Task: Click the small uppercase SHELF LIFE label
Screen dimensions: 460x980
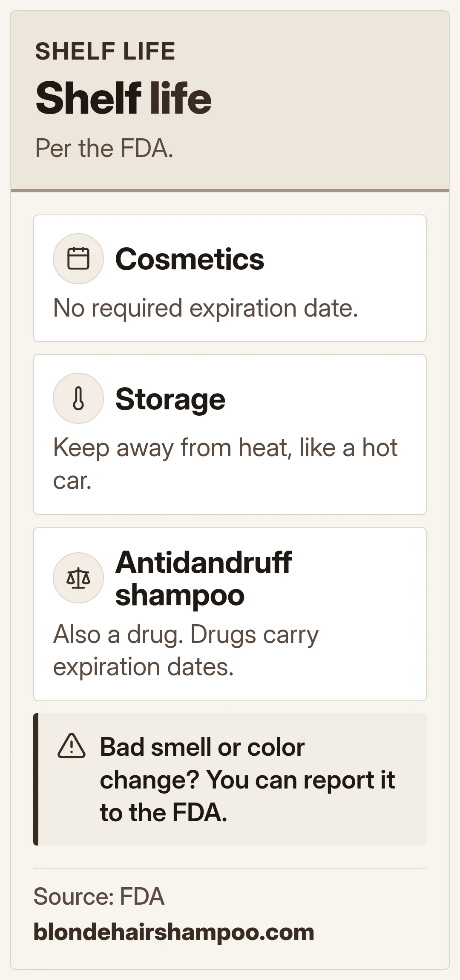Action: click(x=105, y=51)
